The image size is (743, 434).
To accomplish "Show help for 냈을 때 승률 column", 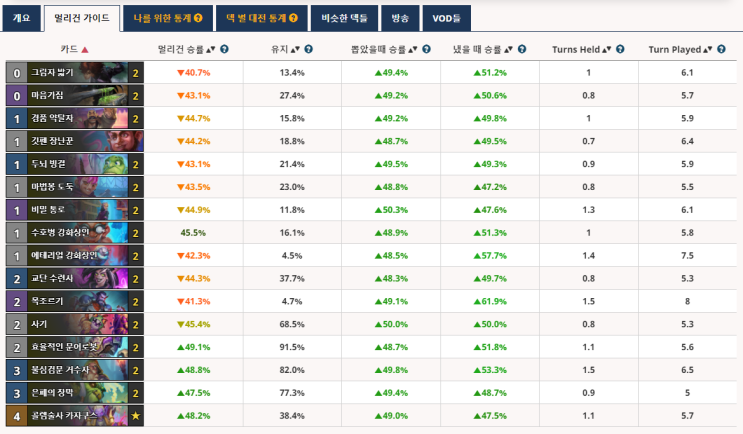I will coord(522,49).
